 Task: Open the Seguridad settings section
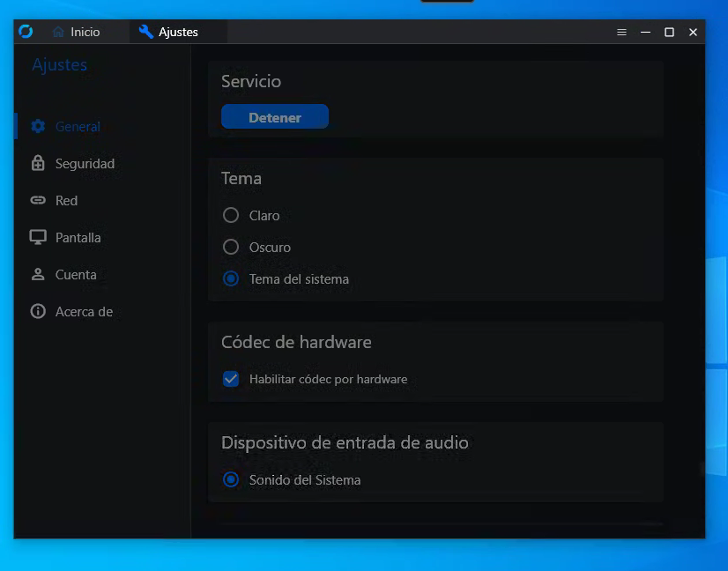coord(84,163)
